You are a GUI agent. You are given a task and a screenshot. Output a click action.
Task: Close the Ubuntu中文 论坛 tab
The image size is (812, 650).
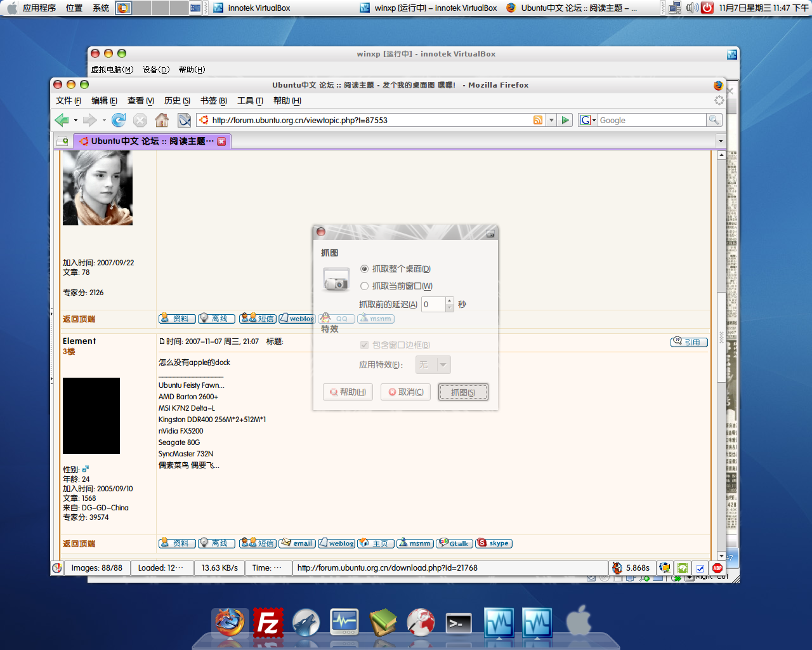pyautogui.click(x=221, y=141)
